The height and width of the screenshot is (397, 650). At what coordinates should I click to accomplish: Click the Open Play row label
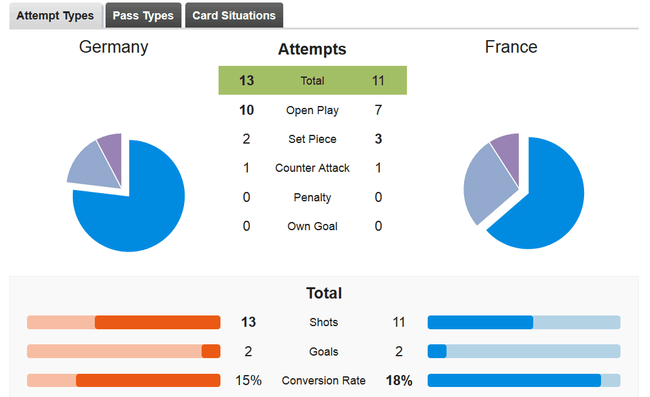pos(313,110)
